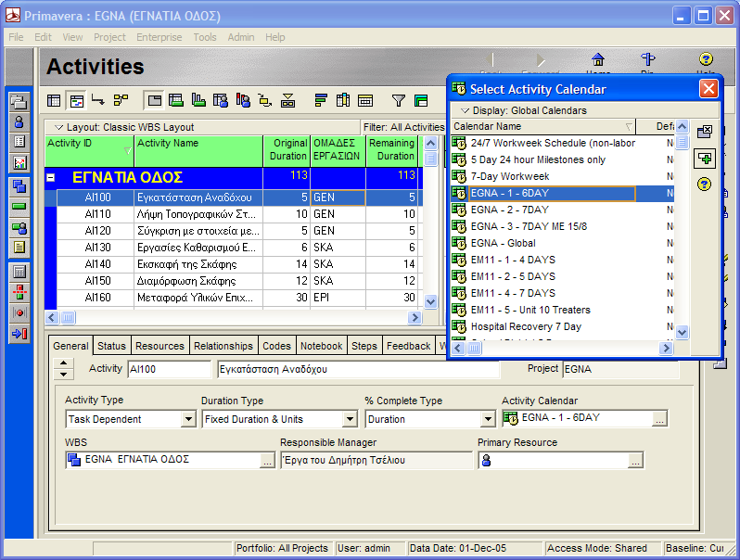
Task: Open the Trace Logic view
Action: tap(265, 100)
